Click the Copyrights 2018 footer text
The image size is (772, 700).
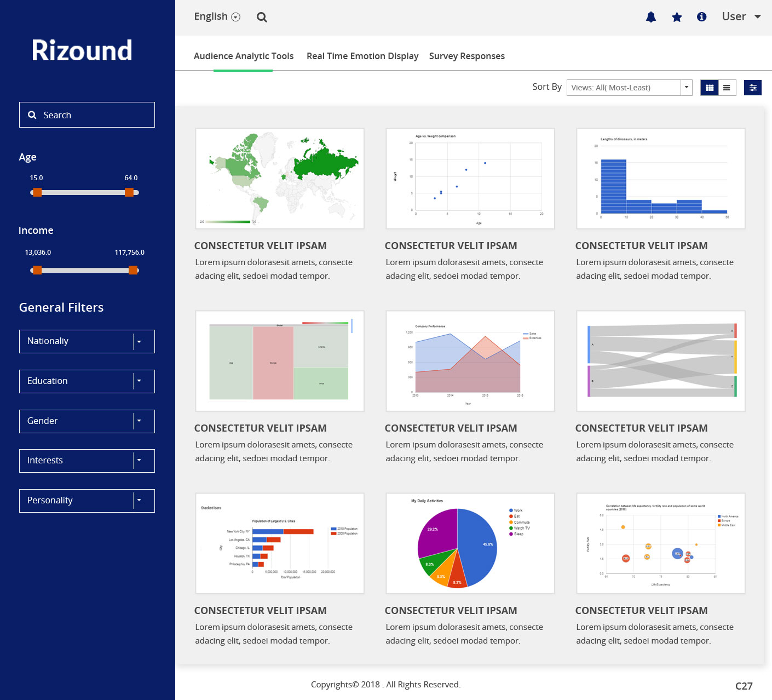[385, 684]
